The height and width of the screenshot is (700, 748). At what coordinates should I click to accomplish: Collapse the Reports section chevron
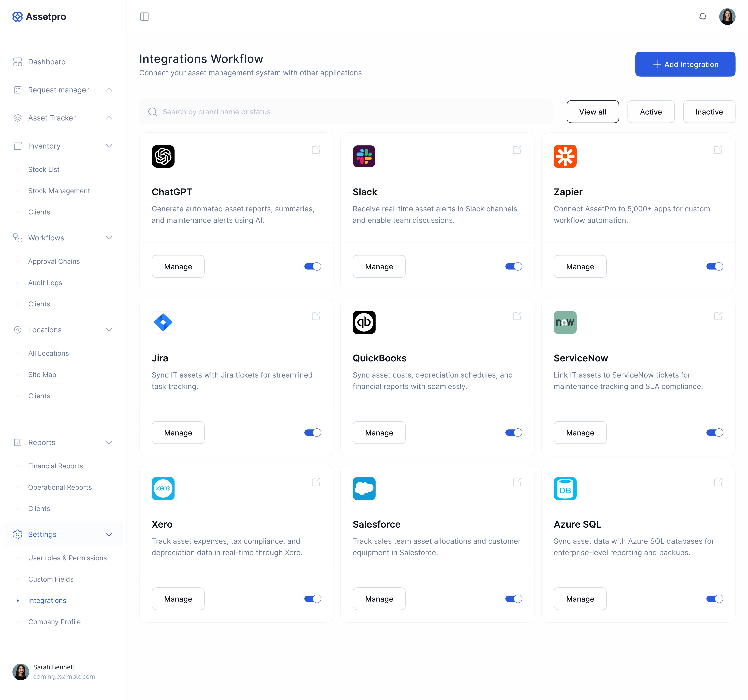109,442
